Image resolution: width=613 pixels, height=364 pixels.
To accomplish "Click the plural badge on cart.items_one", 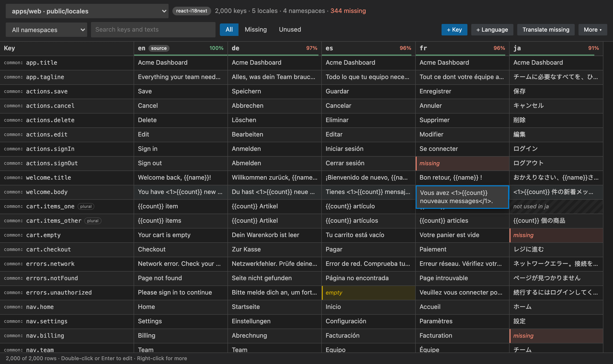I will 86,206.
